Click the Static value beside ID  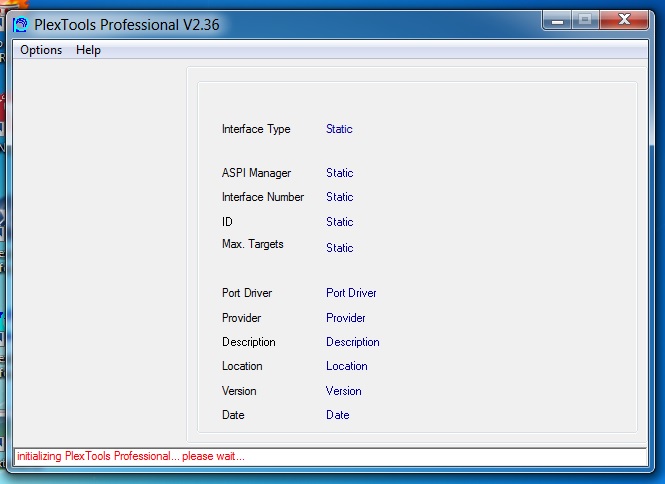(x=340, y=222)
